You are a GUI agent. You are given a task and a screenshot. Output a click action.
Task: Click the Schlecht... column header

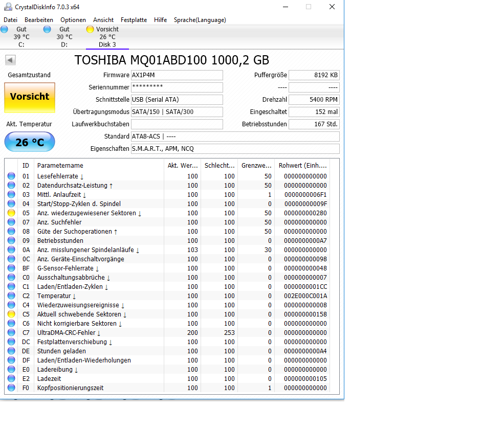(220, 166)
